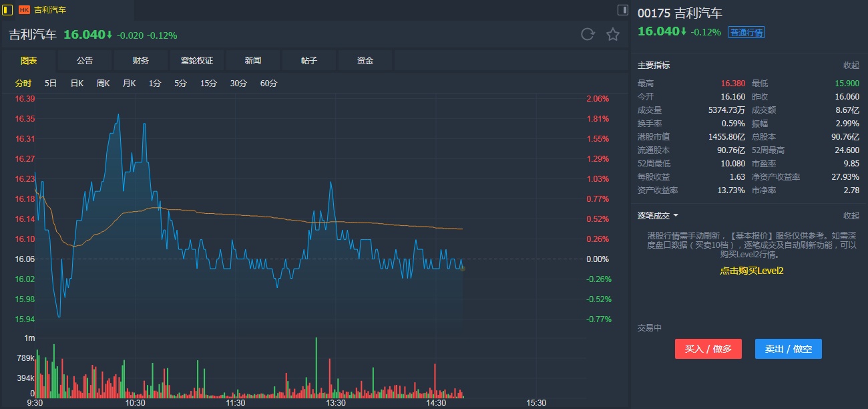Click the 买入 / 做多 button

(708, 349)
